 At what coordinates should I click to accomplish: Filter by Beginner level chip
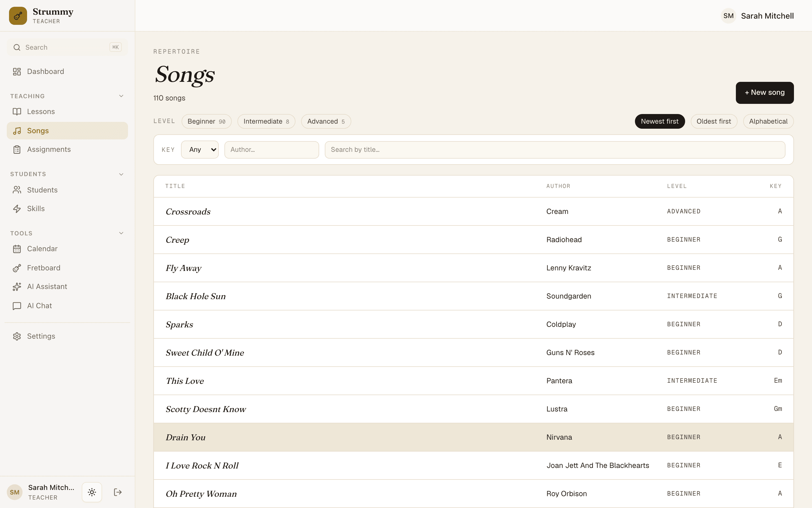[206, 121]
